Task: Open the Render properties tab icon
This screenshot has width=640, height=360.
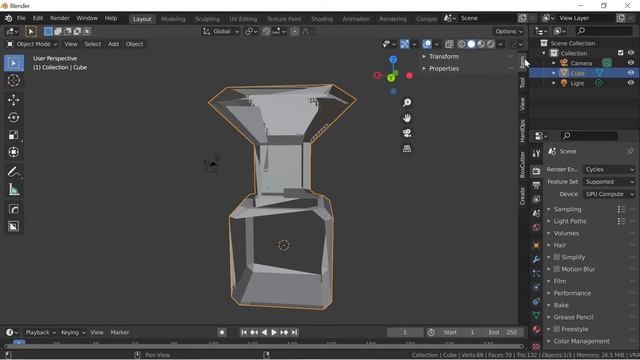Action: 536,171
